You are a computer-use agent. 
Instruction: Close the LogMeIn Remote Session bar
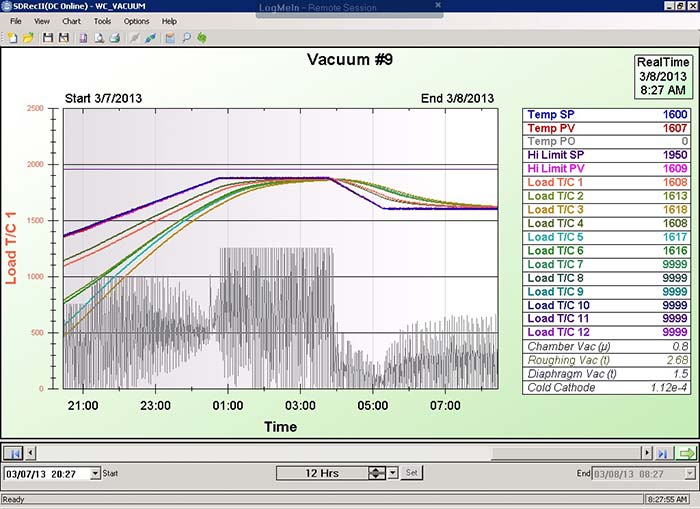(438, 5)
